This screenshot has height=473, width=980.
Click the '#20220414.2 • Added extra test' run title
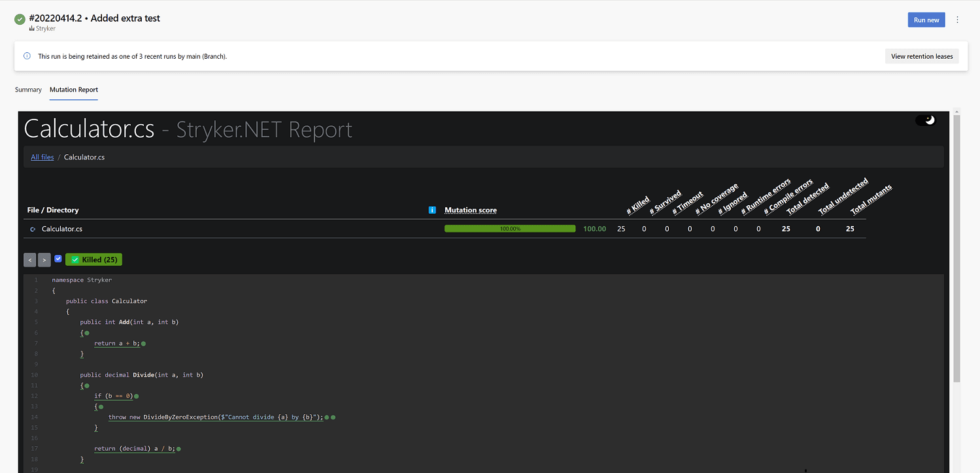(x=95, y=18)
